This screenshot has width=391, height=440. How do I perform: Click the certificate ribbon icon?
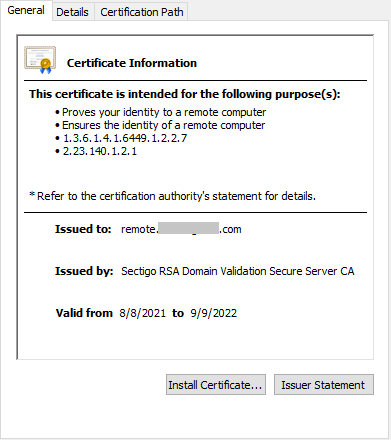(40, 60)
